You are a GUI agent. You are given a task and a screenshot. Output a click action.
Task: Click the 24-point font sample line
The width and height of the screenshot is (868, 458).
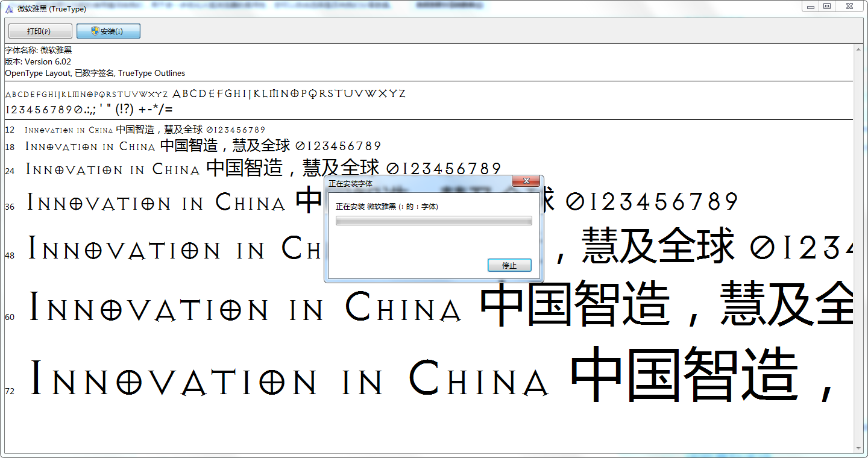tap(263, 169)
